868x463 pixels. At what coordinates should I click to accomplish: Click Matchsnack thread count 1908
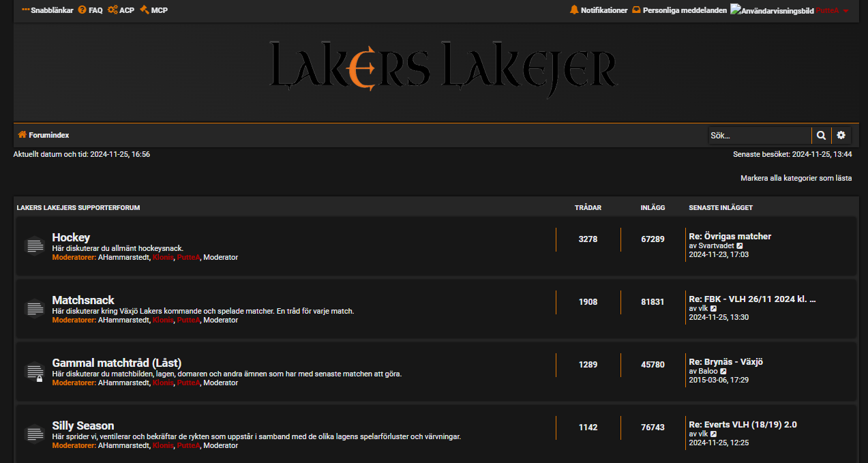(588, 302)
